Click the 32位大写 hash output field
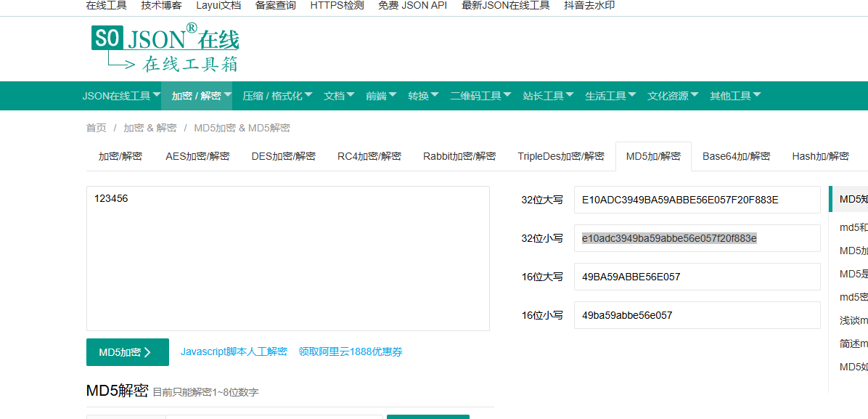The width and height of the screenshot is (868, 419). tap(697, 200)
